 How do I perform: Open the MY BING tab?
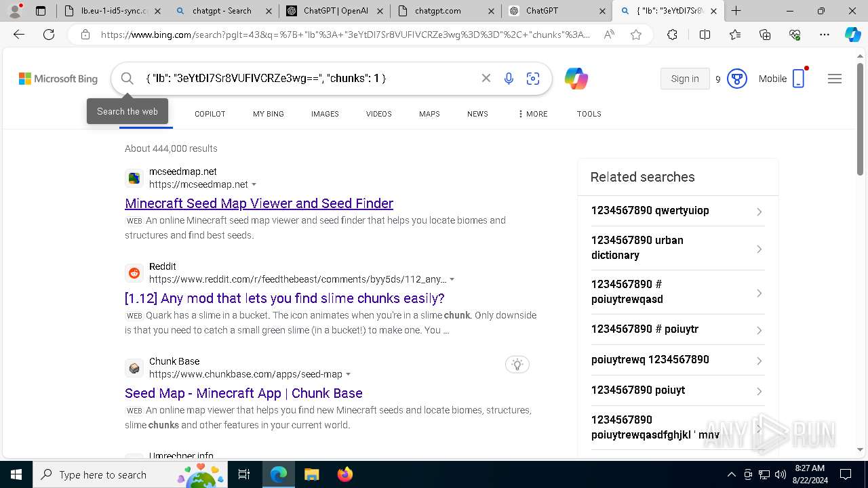(269, 114)
